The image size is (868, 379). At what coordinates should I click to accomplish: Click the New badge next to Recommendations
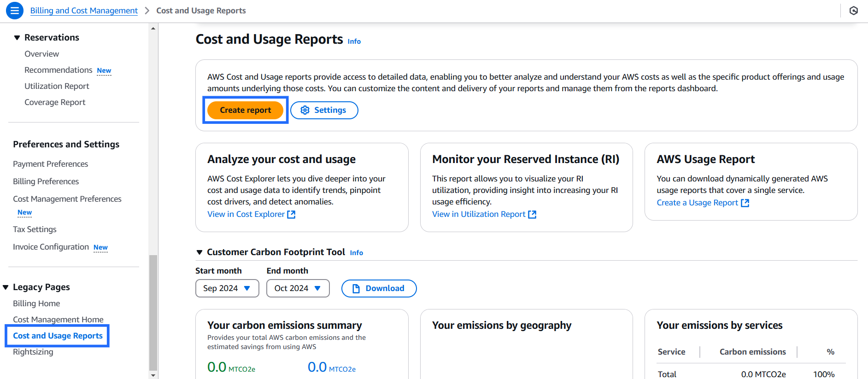pyautogui.click(x=104, y=70)
